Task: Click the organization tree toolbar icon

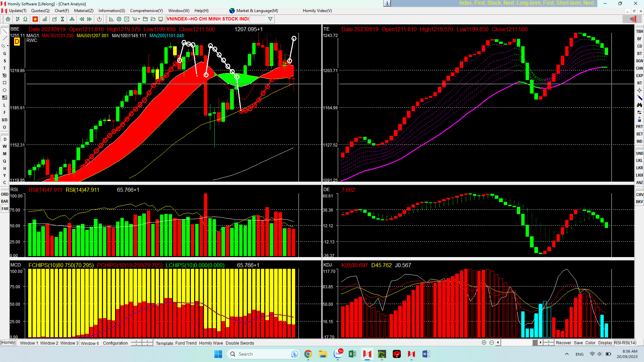Action: click(72, 19)
